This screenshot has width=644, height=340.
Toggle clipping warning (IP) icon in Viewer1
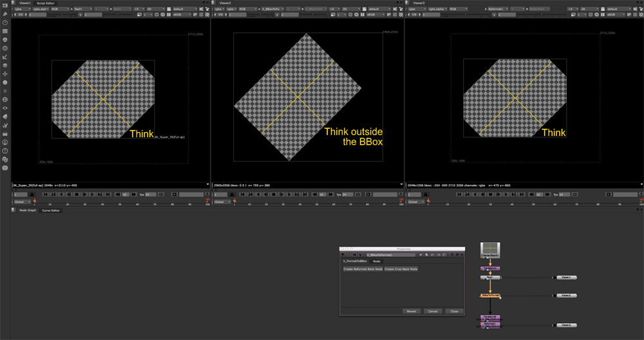195,14
